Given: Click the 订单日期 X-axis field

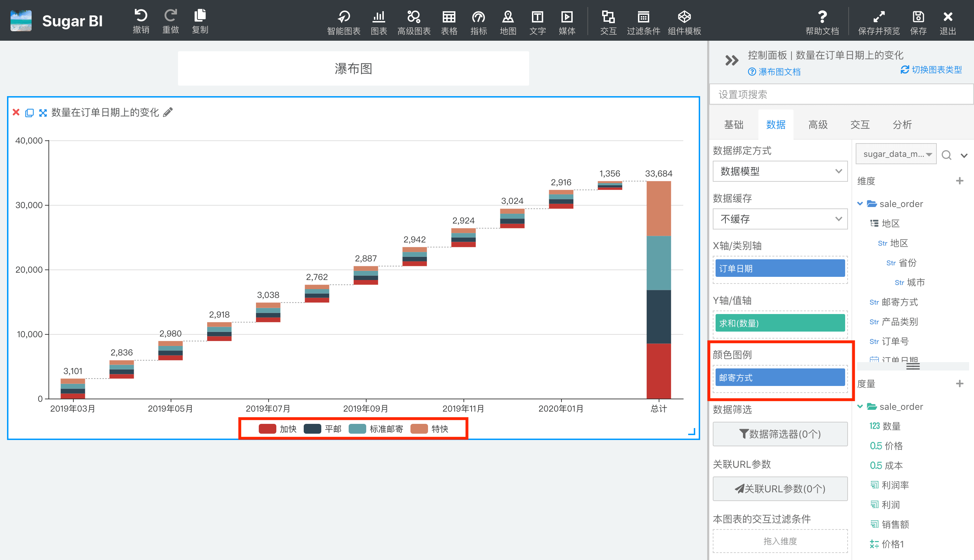Looking at the screenshot, I should 780,268.
